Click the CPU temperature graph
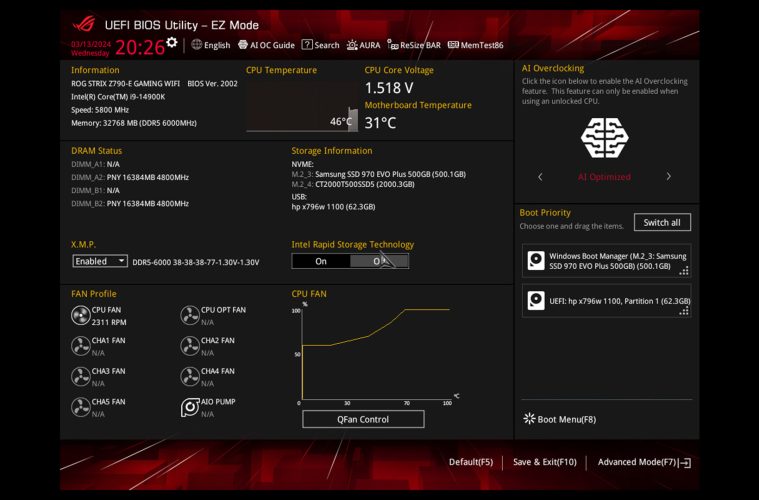 pyautogui.click(x=302, y=106)
